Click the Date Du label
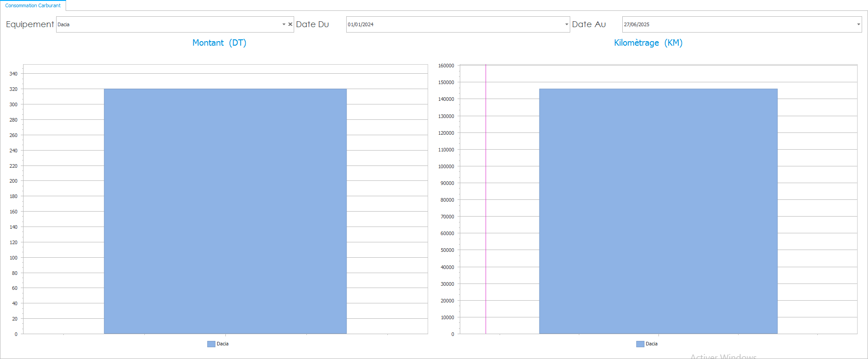The image size is (868, 359). [312, 24]
